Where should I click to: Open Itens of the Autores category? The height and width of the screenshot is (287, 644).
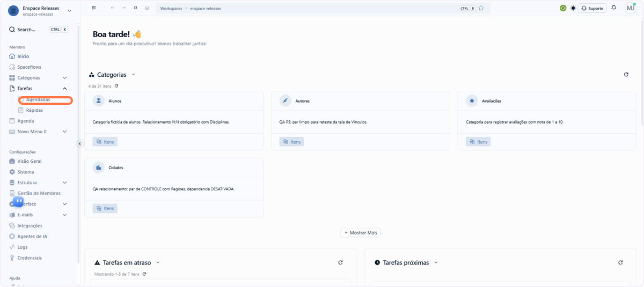coord(291,142)
